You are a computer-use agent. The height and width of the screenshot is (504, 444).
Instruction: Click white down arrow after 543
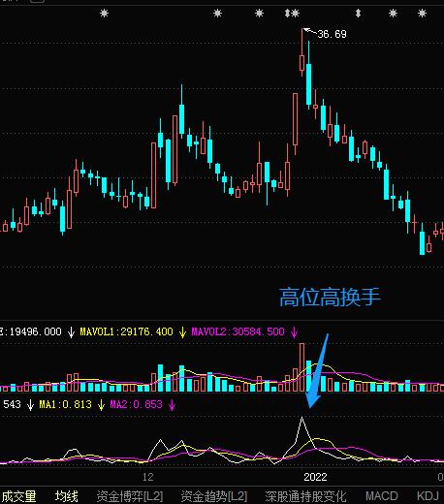[30, 404]
